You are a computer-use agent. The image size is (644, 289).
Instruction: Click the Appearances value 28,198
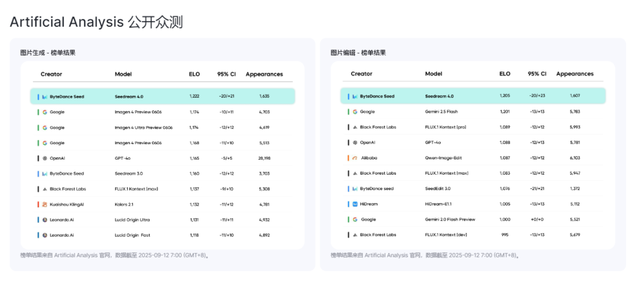tap(265, 158)
